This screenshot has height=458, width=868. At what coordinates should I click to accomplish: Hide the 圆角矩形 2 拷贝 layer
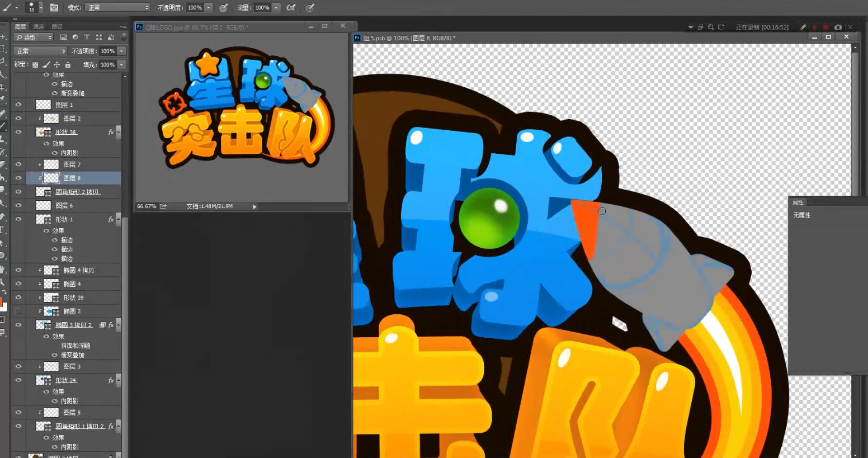pyautogui.click(x=18, y=192)
